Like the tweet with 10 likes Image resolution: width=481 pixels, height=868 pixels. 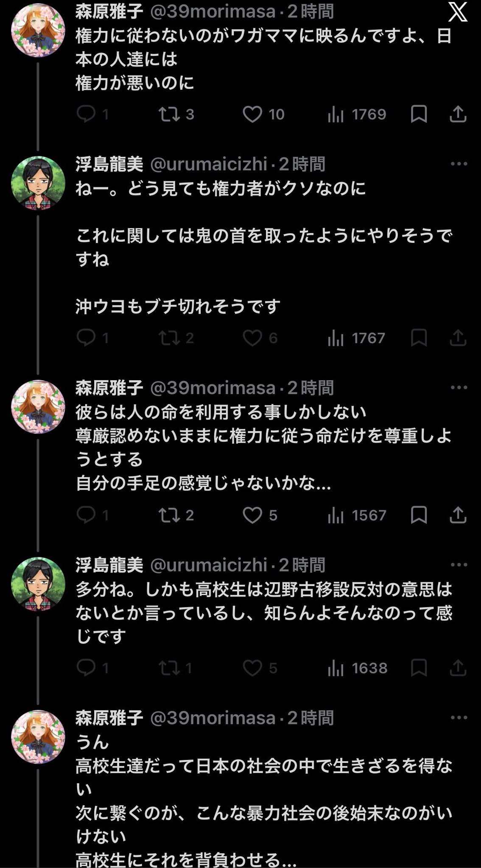252,114
